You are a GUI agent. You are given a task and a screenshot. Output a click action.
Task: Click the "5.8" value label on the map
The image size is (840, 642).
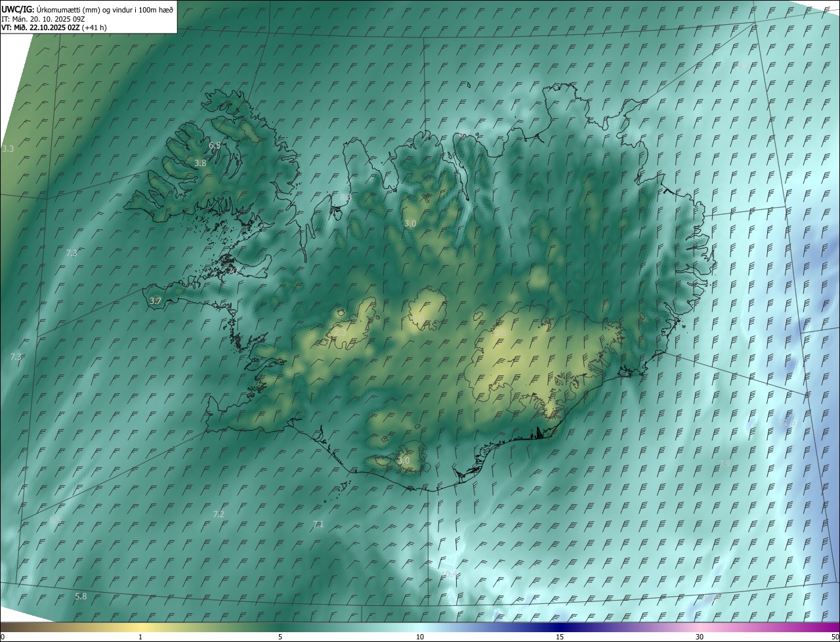[x=81, y=596]
